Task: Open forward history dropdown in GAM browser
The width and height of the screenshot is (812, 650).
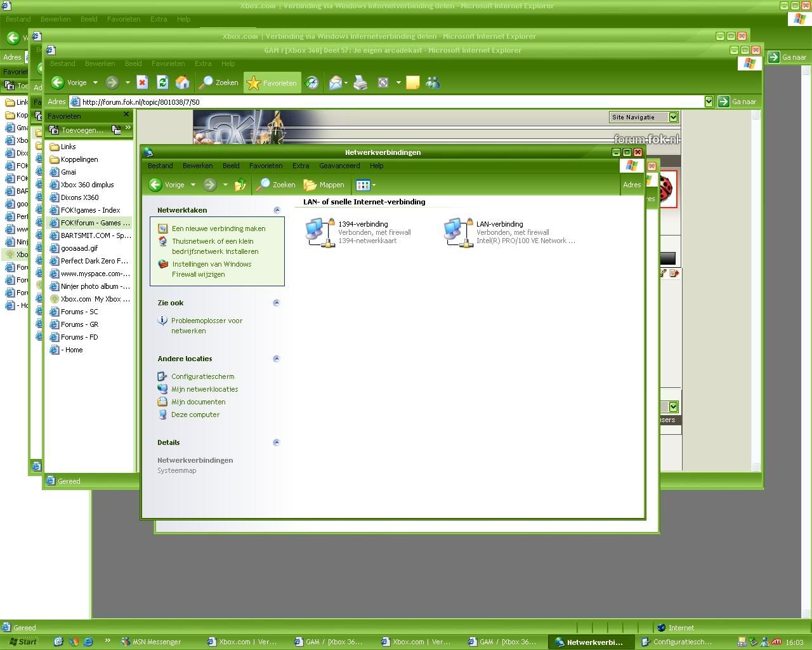Action: pyautogui.click(x=128, y=83)
